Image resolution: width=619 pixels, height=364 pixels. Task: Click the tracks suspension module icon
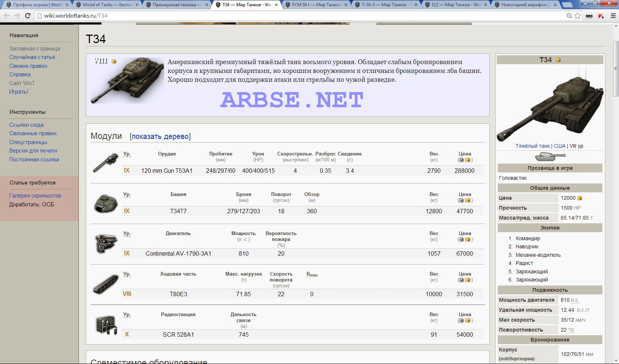pos(106,284)
